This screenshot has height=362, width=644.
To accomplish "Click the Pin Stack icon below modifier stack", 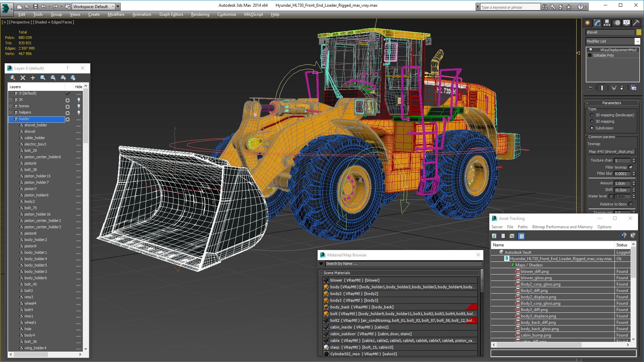I will [x=590, y=88].
